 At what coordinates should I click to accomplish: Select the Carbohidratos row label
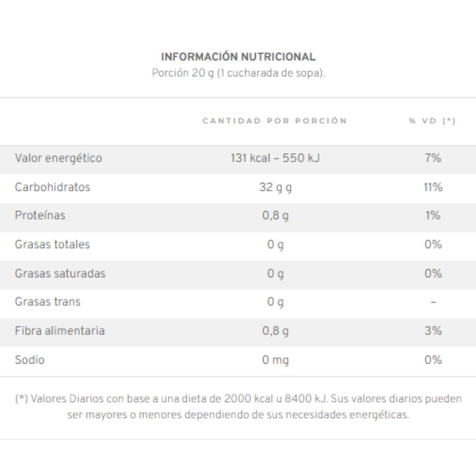point(52,187)
